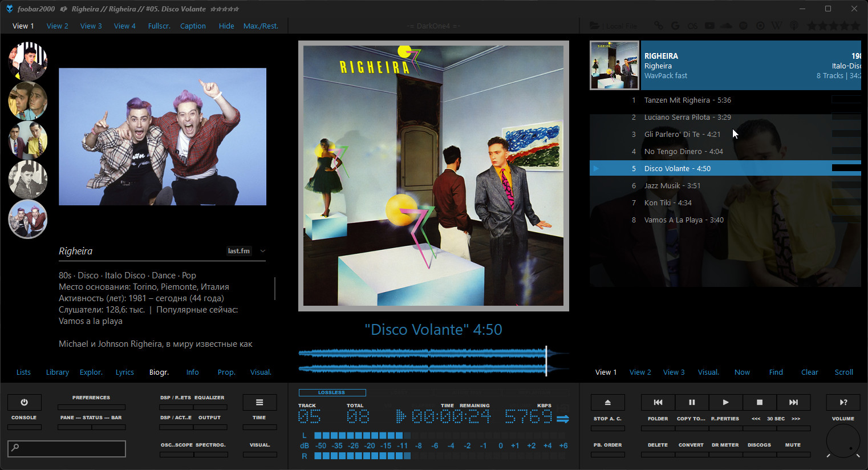
Task: Open the hamburger menu above Time
Action: [x=259, y=402]
